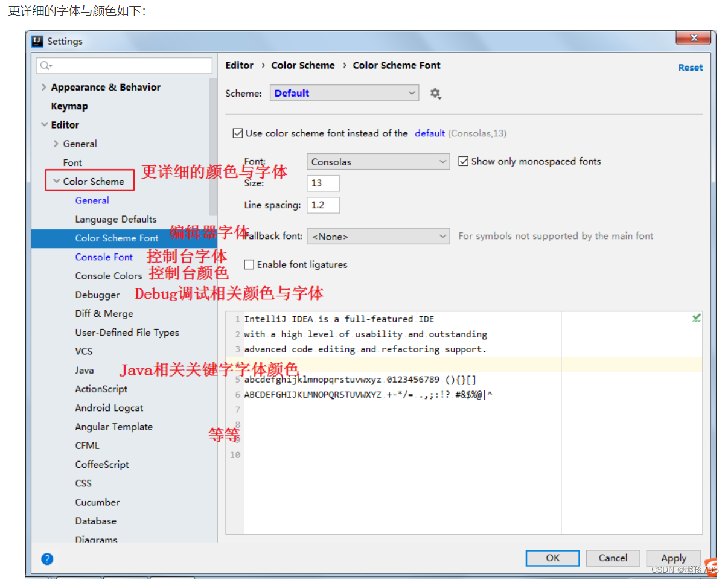Collapse the Color Scheme tree node

tap(56, 181)
